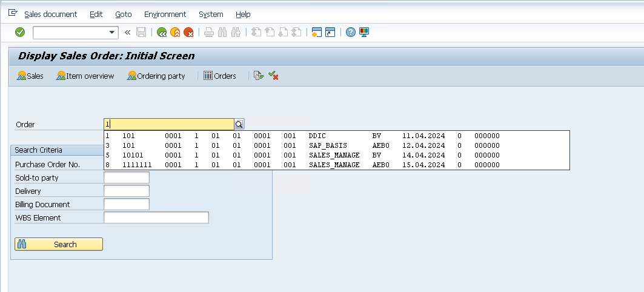644x292 pixels.
Task: Click the orange Exit icon
Action: click(x=175, y=32)
